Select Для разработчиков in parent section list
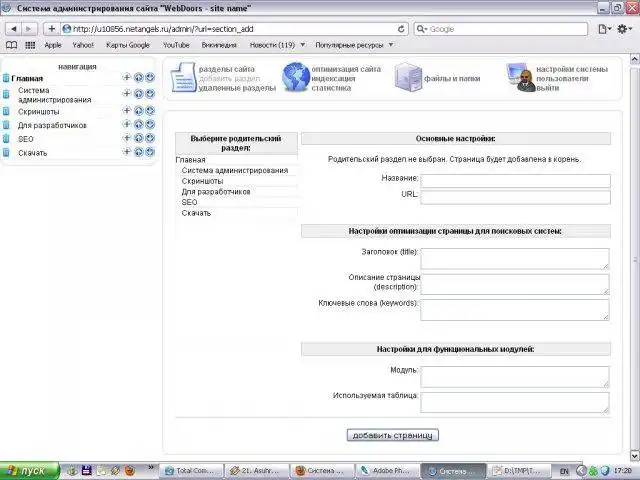This screenshot has height=480, width=640. point(216,191)
